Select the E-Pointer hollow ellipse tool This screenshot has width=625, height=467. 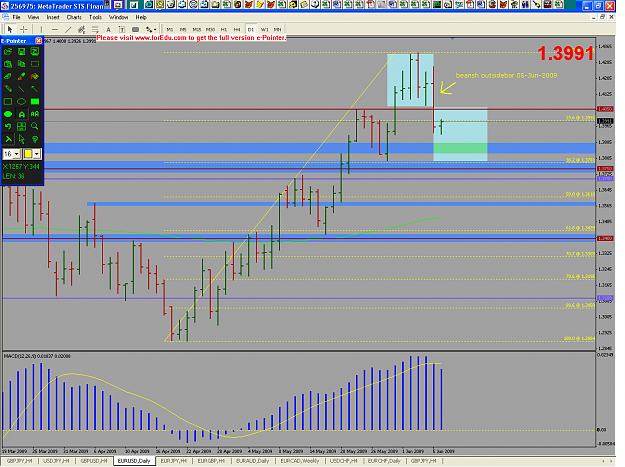point(22,101)
